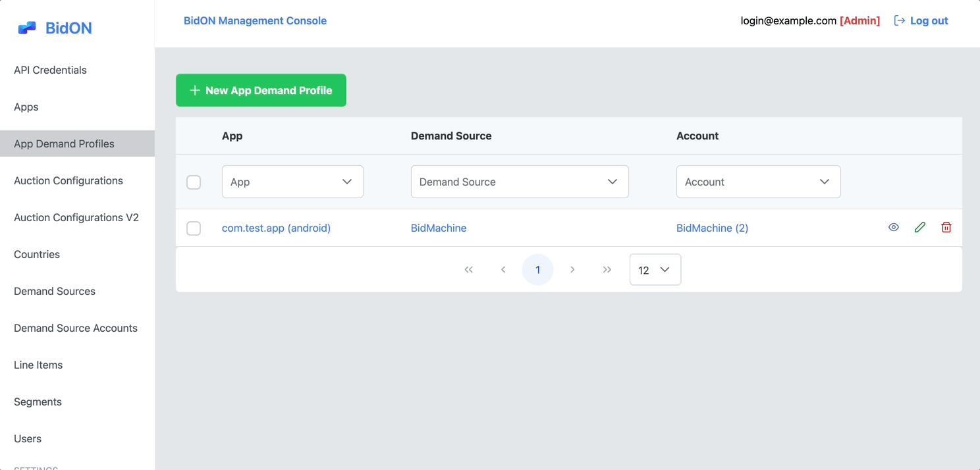Open the com.test.app profile with the eye icon

click(x=893, y=227)
